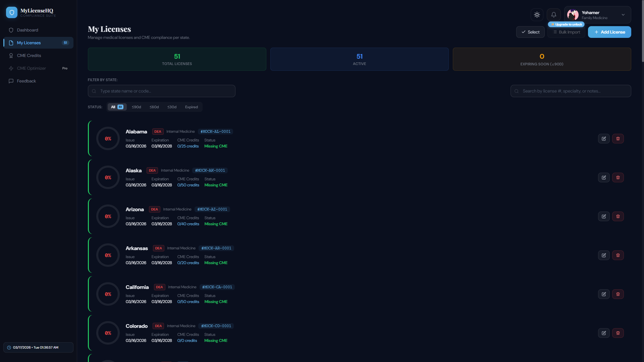This screenshot has height=362, width=644.
Task: Click the California 0% progress ring
Action: (x=108, y=294)
